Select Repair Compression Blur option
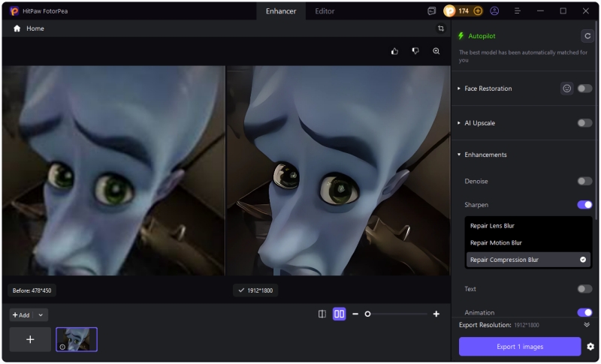601x364 pixels. (x=528, y=260)
